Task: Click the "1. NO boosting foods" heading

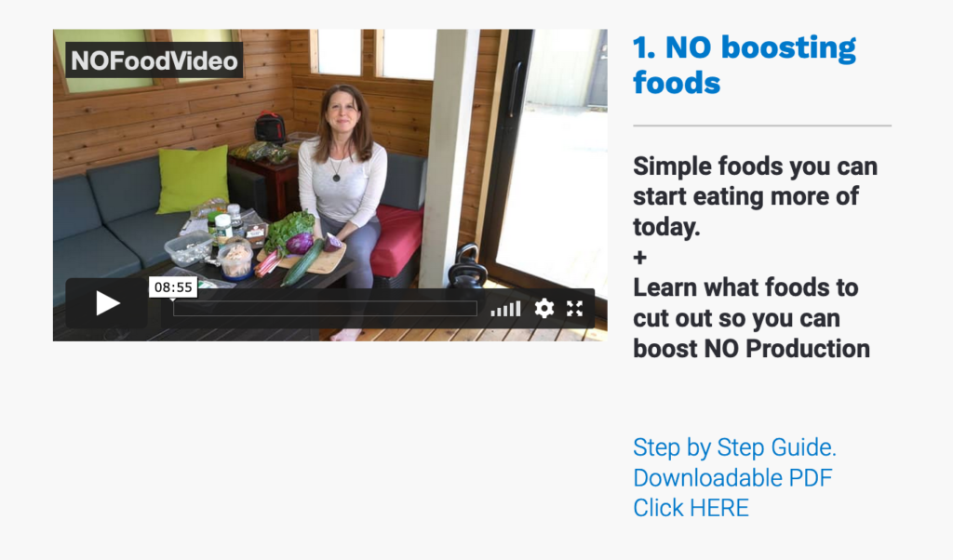Action: tap(744, 65)
